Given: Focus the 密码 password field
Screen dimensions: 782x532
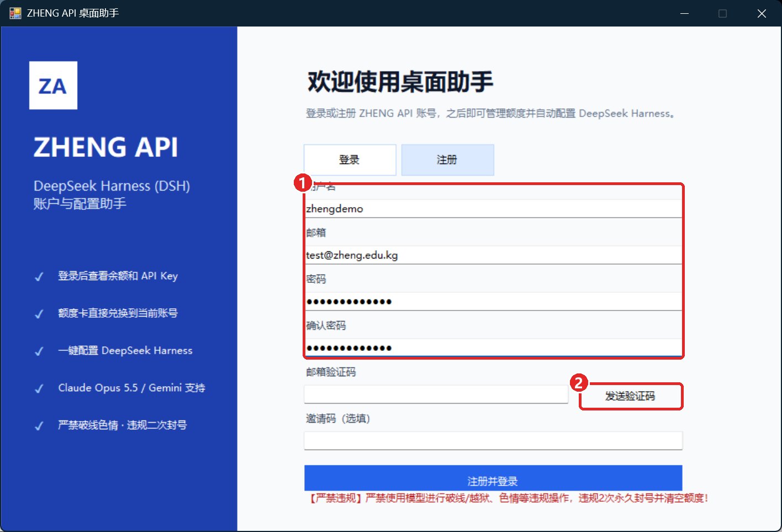Looking at the screenshot, I should point(493,301).
